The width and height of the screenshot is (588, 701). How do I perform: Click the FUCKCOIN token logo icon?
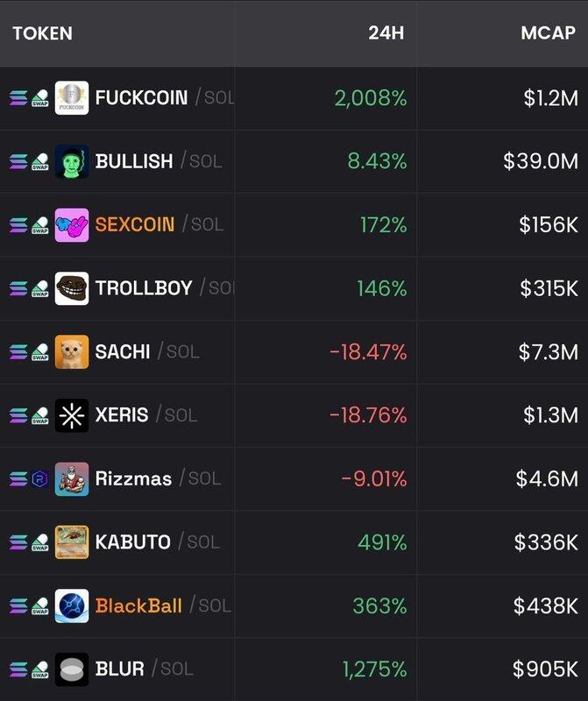tap(72, 98)
